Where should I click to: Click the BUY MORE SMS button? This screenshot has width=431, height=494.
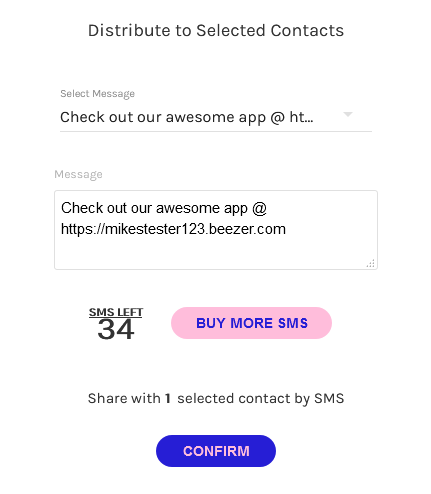pos(251,323)
